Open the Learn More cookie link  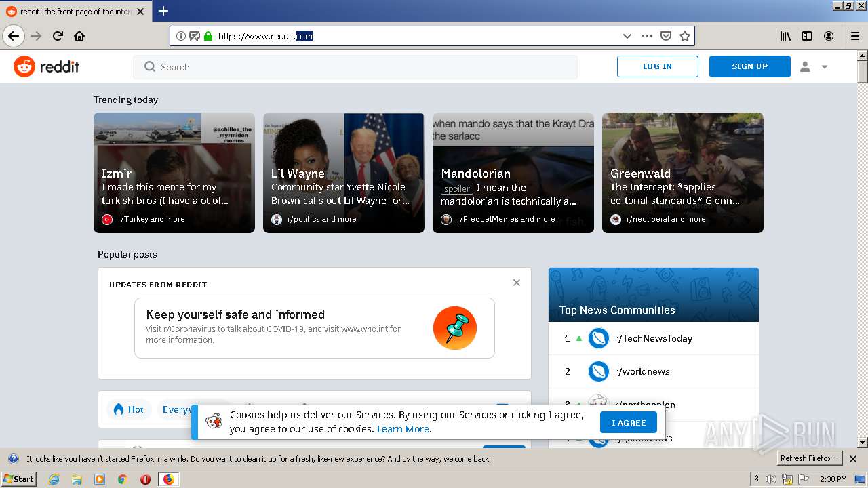[403, 429]
